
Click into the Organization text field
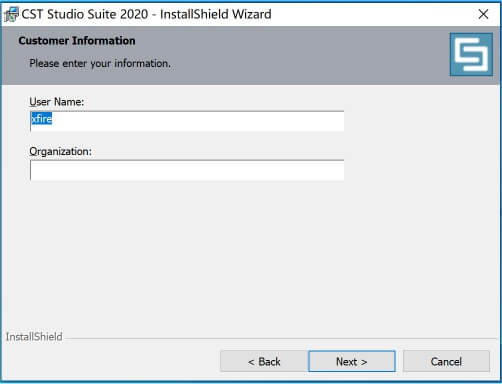coord(187,170)
